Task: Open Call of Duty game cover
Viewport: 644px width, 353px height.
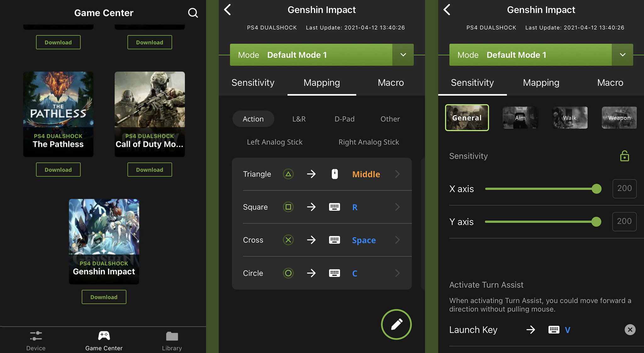Action: pos(150,114)
